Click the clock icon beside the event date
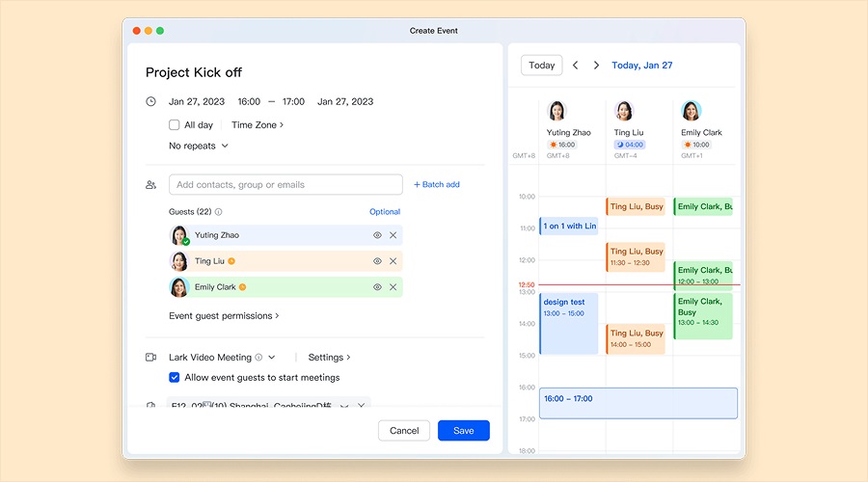 tap(150, 102)
